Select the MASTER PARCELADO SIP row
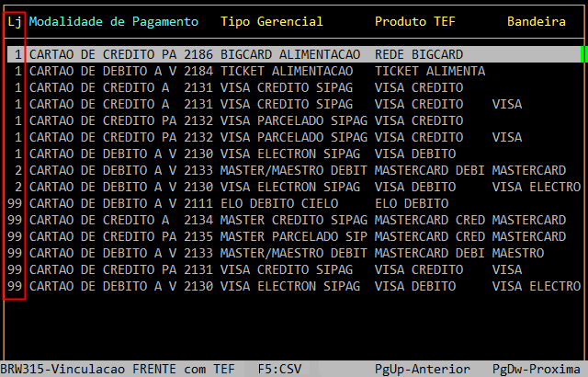 tap(294, 236)
